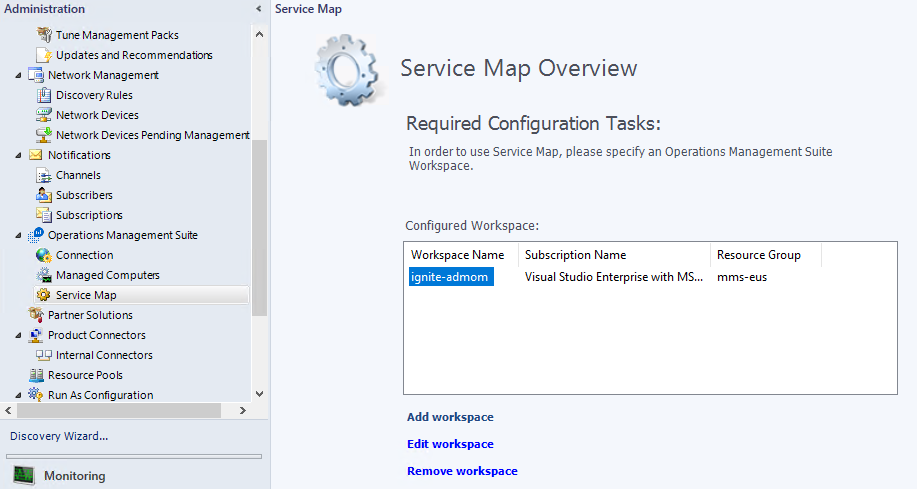Open Partner Solutions

pos(90,315)
